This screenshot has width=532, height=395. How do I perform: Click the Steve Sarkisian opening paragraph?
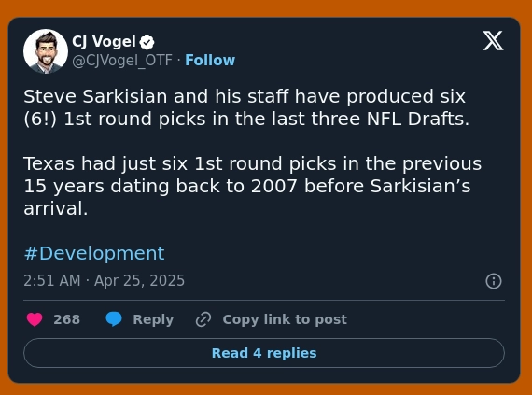coord(246,107)
